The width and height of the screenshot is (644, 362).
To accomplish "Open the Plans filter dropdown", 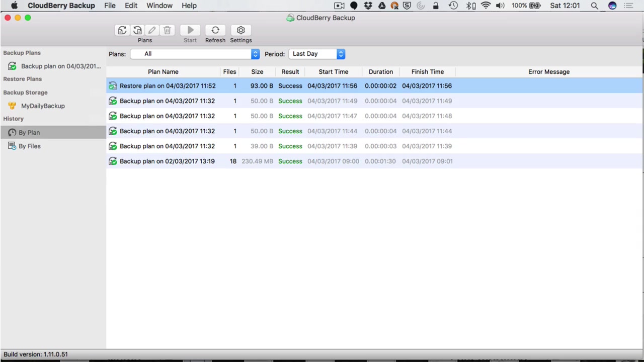I will [195, 54].
